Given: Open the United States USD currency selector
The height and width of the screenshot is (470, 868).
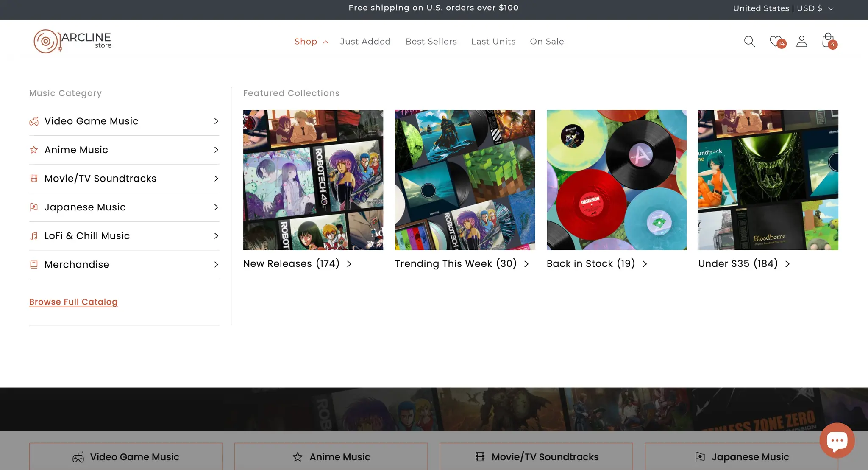Looking at the screenshot, I should tap(783, 8).
